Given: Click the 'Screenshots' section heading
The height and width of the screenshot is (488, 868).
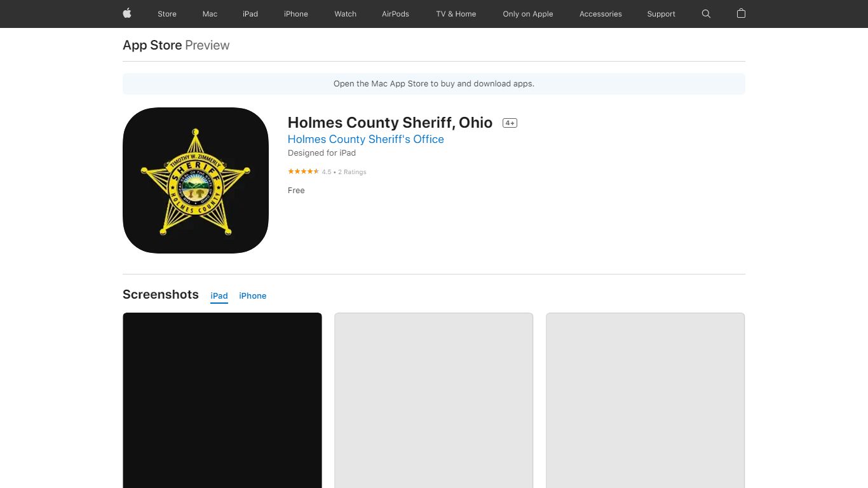Looking at the screenshot, I should (x=161, y=294).
